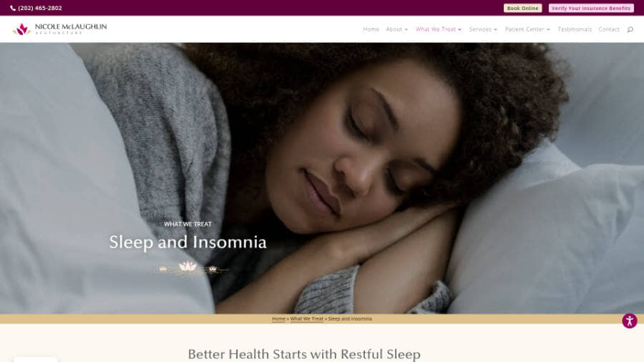Click the Nicole McLaughlin Acupuncture logo text
Image resolution: width=644 pixels, height=362 pixels.
[71, 29]
